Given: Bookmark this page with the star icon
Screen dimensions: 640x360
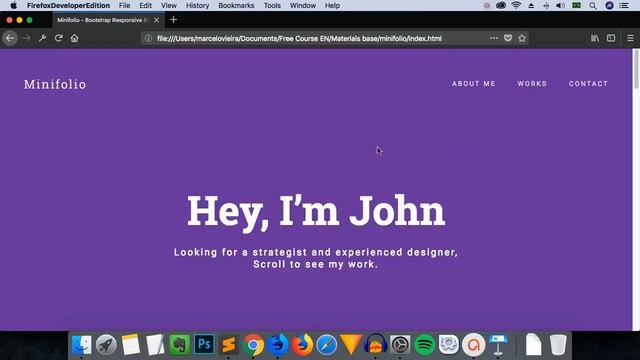Looking at the screenshot, I should 522,38.
